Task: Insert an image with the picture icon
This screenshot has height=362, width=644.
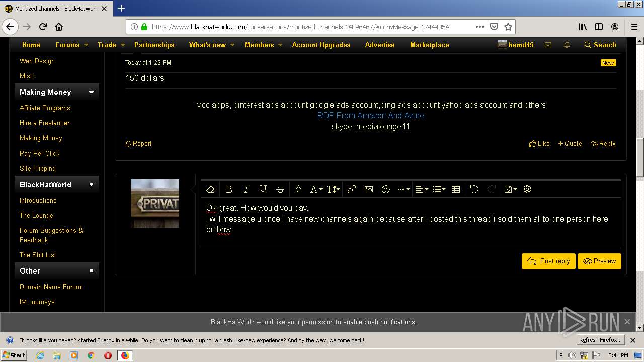Action: [369, 189]
